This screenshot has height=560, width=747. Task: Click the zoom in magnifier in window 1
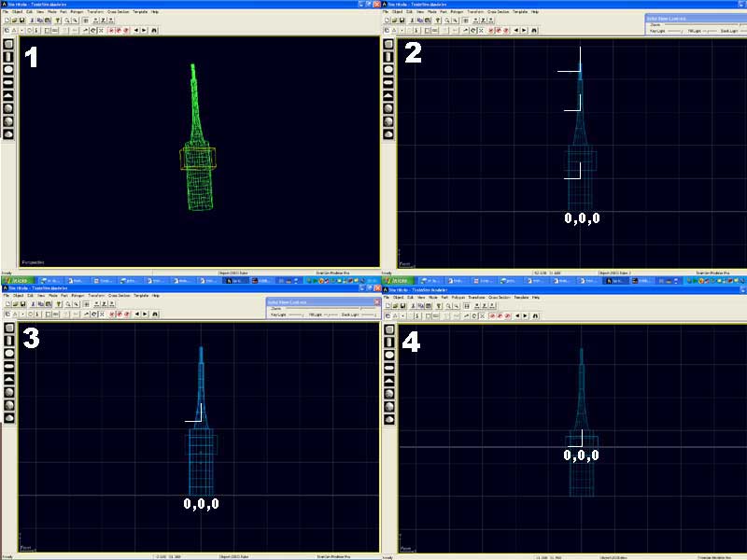(x=66, y=20)
